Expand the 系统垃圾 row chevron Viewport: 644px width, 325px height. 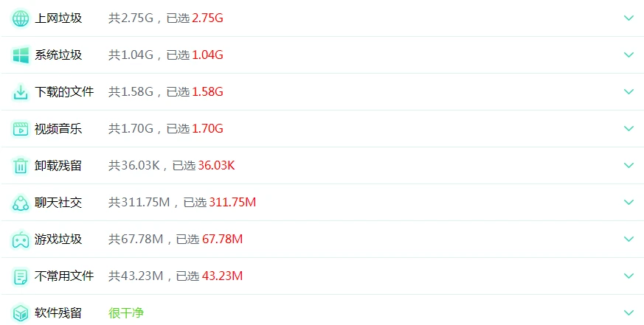click(629, 55)
